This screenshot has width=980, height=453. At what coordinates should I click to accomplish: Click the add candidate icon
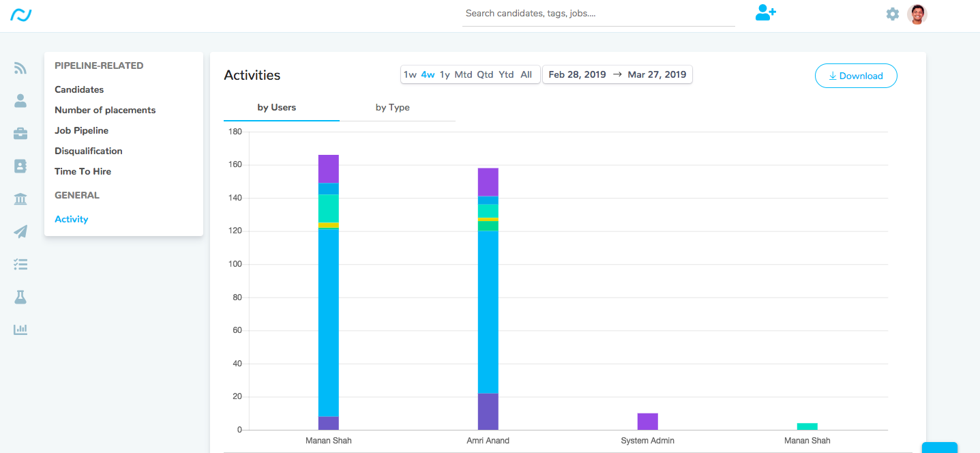point(765,13)
